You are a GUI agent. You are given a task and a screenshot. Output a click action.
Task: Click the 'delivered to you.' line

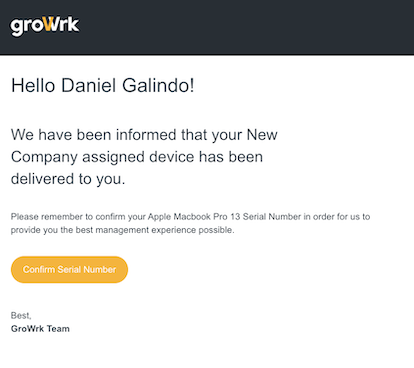[68, 179]
